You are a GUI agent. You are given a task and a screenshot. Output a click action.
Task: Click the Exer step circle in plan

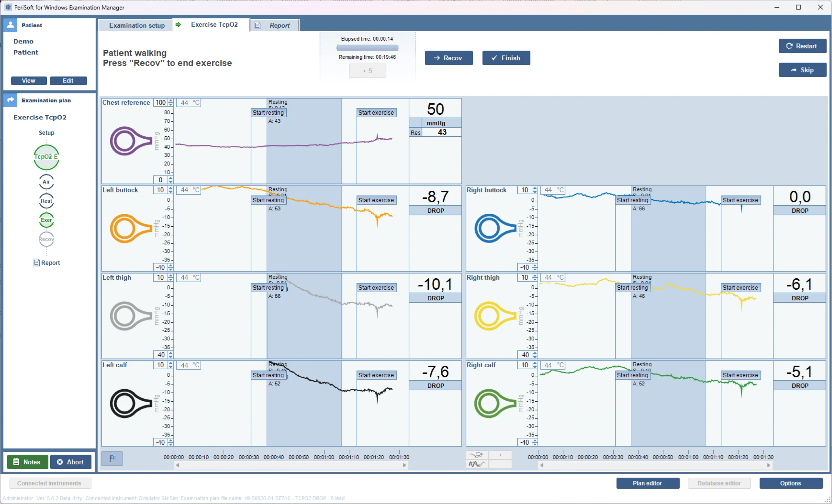click(x=46, y=220)
